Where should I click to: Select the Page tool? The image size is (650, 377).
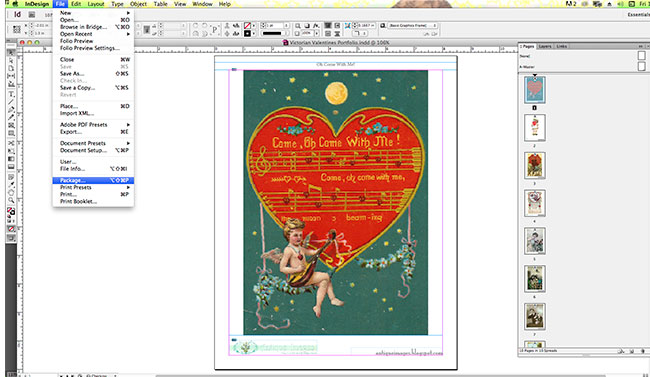[x=11, y=68]
